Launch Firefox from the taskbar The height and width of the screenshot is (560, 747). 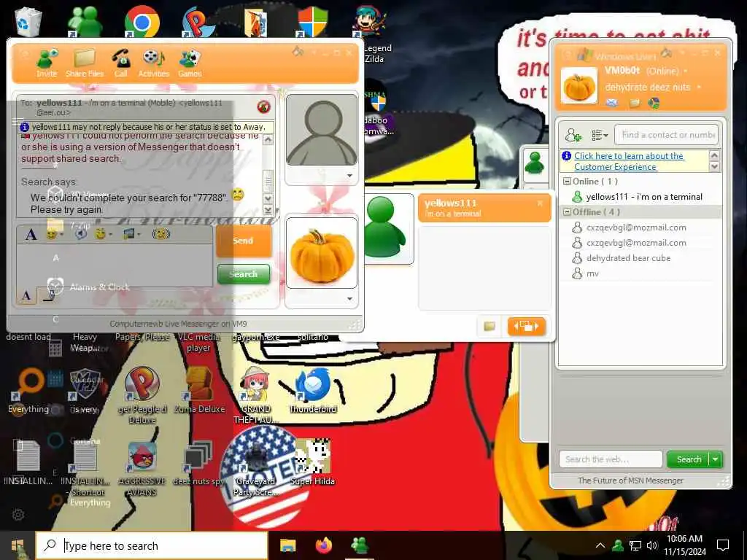(323, 545)
